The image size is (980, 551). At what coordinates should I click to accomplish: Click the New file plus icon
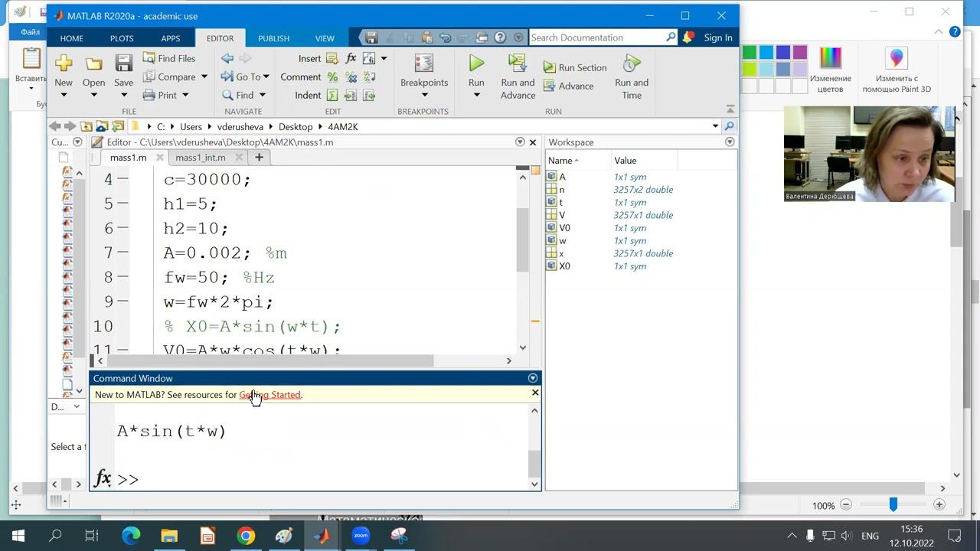point(64,63)
